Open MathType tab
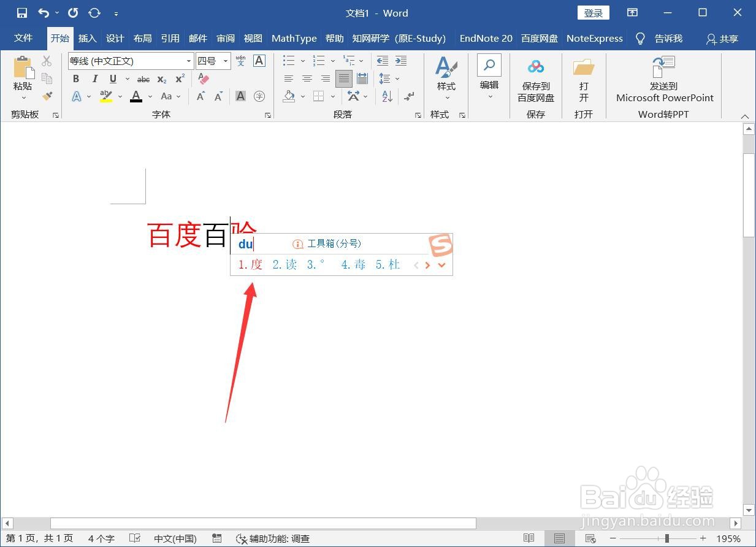The image size is (756, 547). click(x=294, y=38)
